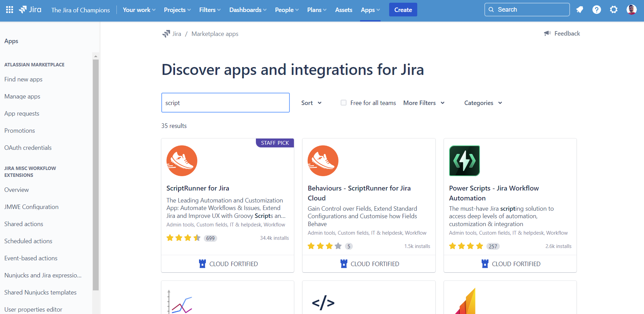Open the Dashboards menu
The width and height of the screenshot is (644, 314).
(x=247, y=10)
